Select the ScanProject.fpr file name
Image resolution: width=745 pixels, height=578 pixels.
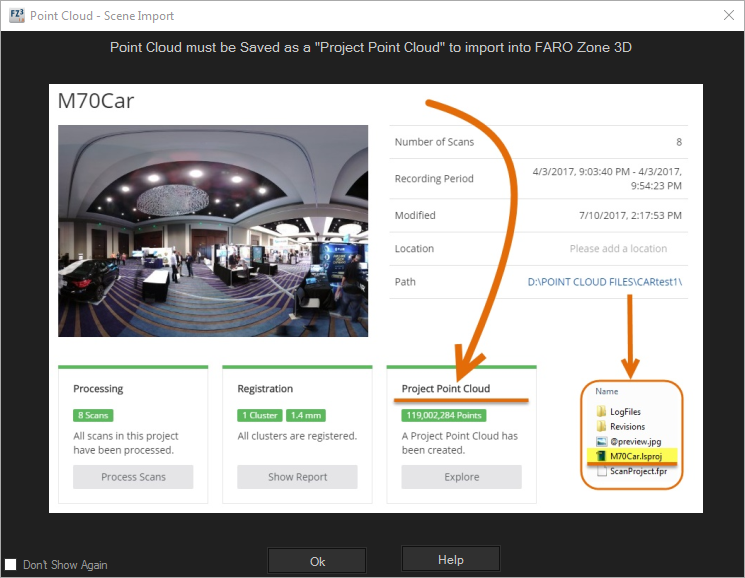638,471
